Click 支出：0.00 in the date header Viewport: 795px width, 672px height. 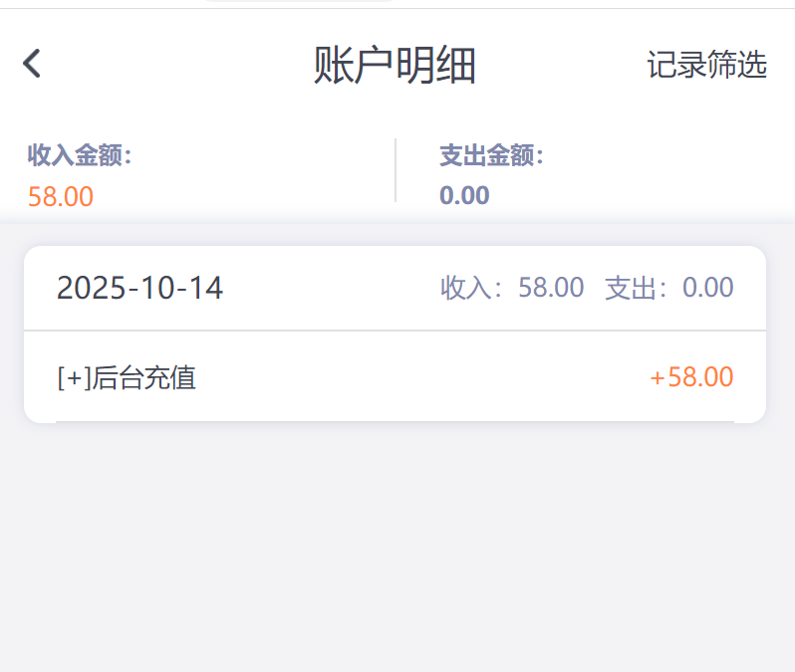pyautogui.click(x=669, y=288)
